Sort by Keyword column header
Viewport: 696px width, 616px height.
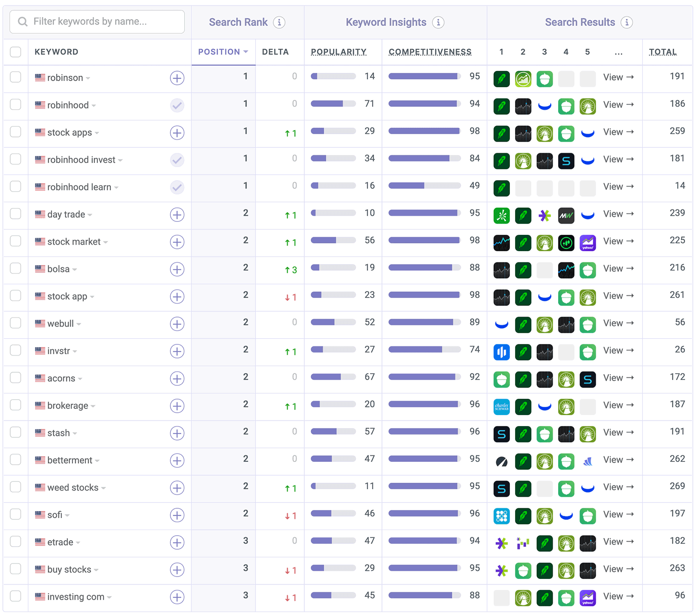[56, 52]
